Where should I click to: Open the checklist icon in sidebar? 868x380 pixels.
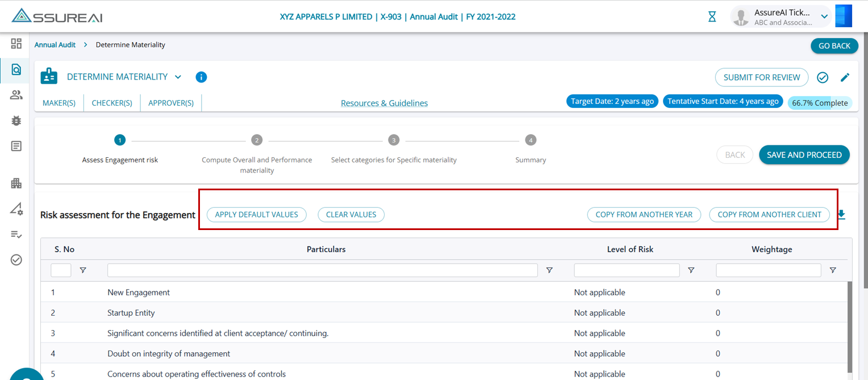pyautogui.click(x=16, y=234)
